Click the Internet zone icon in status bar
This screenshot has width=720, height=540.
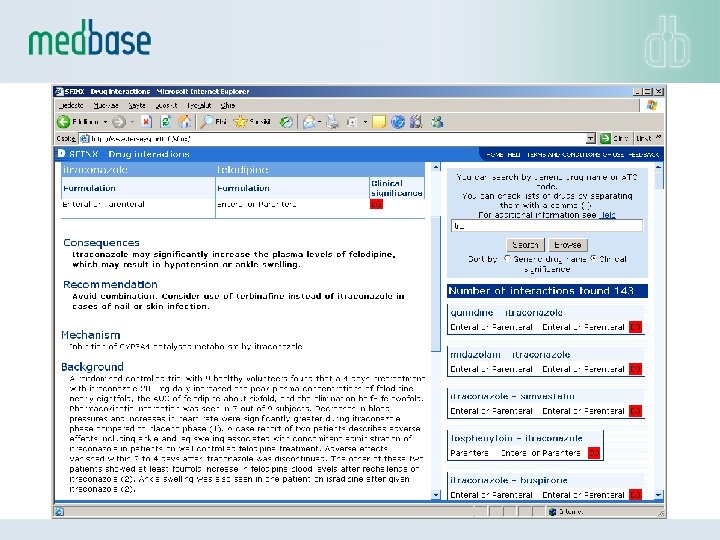pos(552,512)
